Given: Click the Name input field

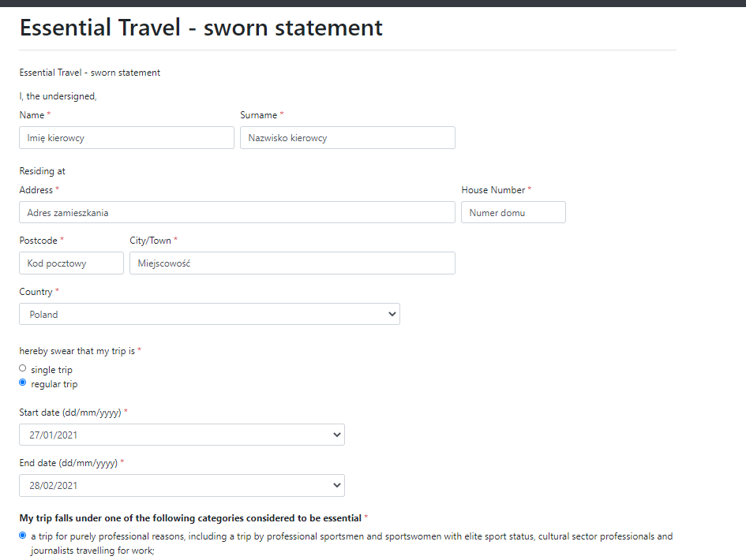Looking at the screenshot, I should (126, 138).
